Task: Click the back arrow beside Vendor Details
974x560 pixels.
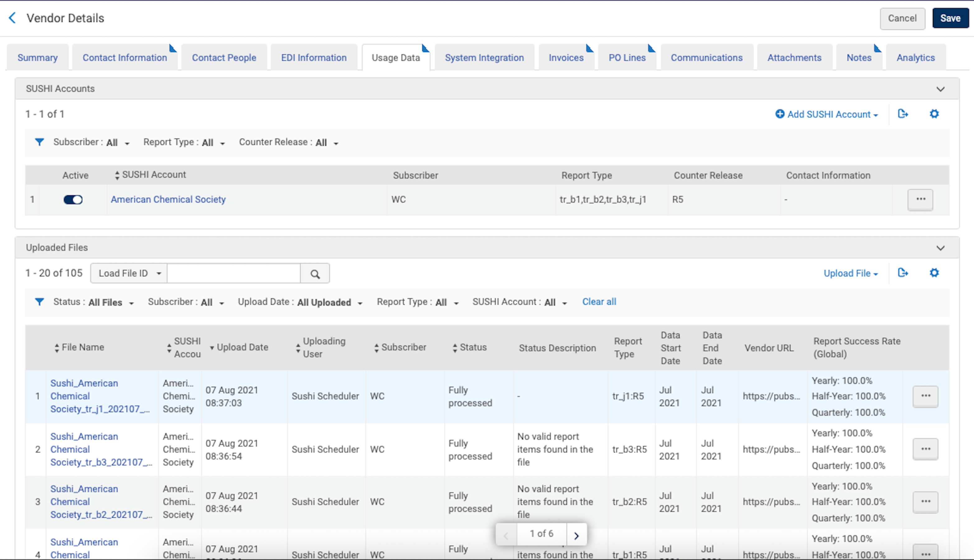Action: [x=12, y=18]
